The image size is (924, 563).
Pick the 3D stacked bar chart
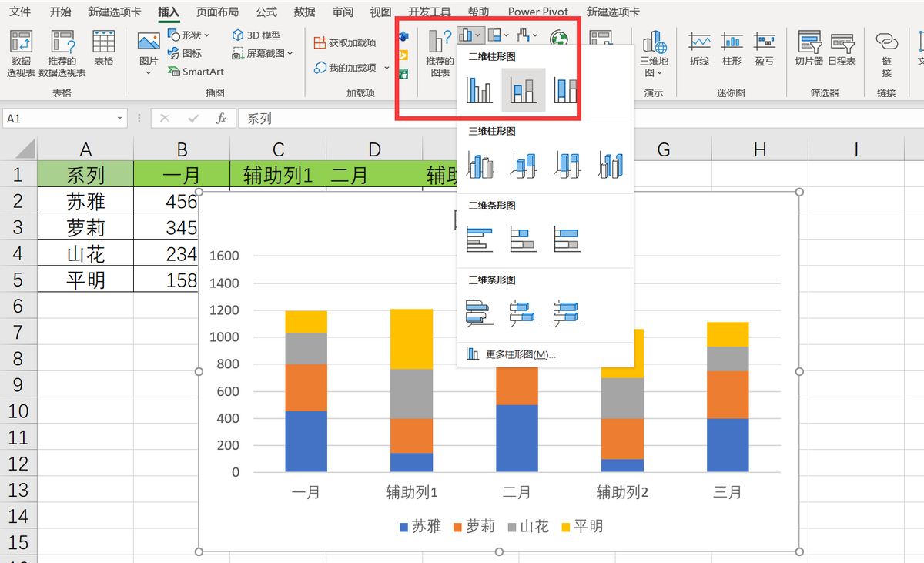524,313
